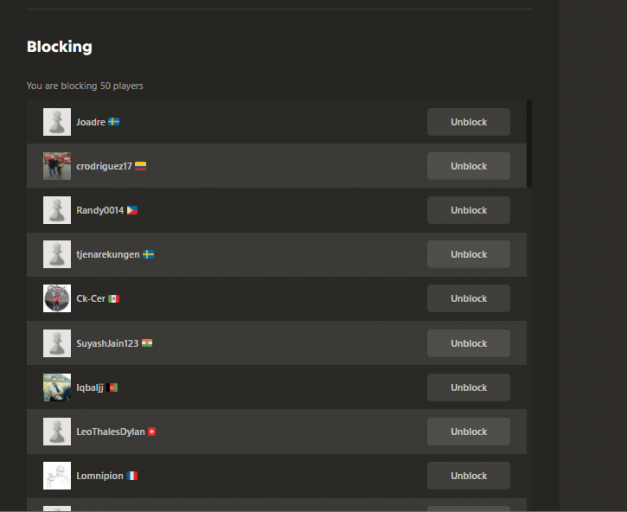Unblock player Ck-Cer
The height and width of the screenshot is (512, 627).
tap(468, 298)
